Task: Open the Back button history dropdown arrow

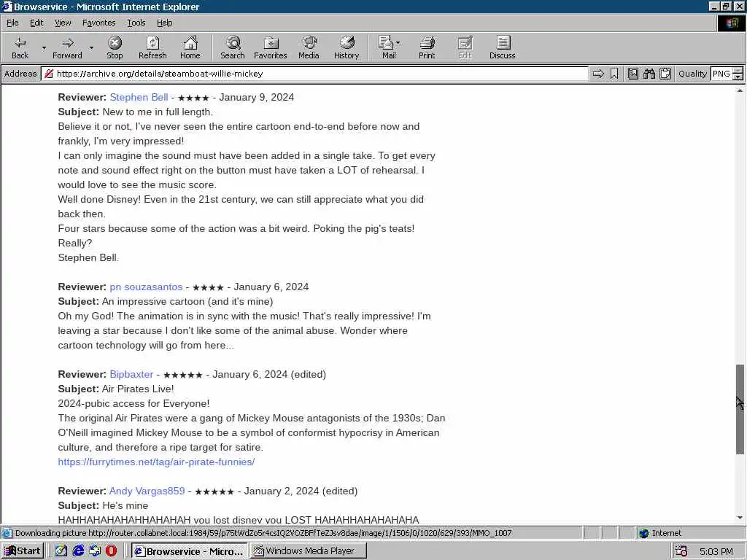Action: [x=44, y=47]
